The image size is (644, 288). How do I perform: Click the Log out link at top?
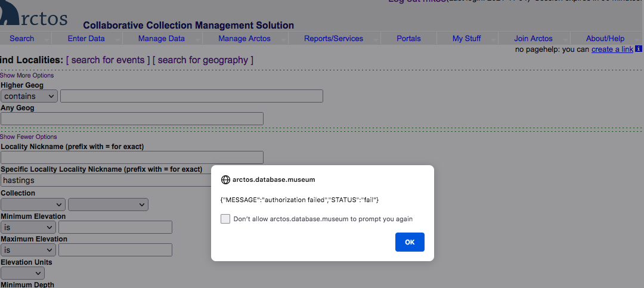pyautogui.click(x=417, y=1)
